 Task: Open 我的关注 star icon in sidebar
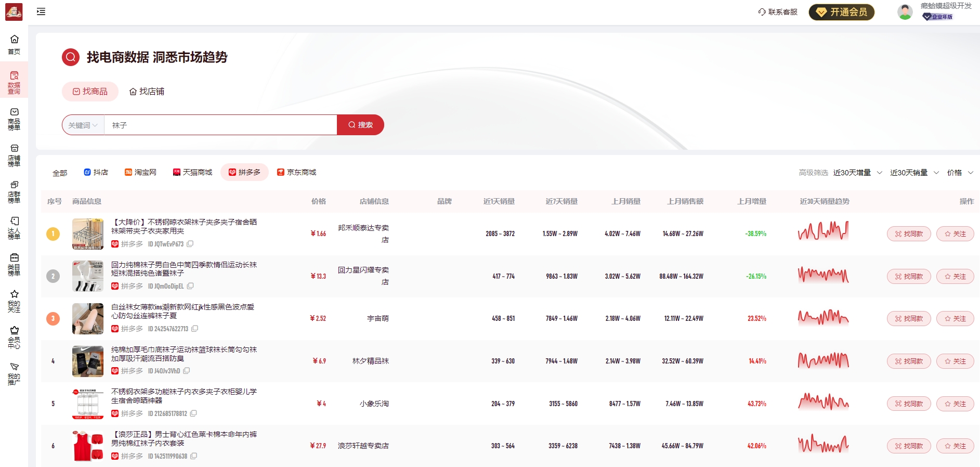click(x=14, y=300)
